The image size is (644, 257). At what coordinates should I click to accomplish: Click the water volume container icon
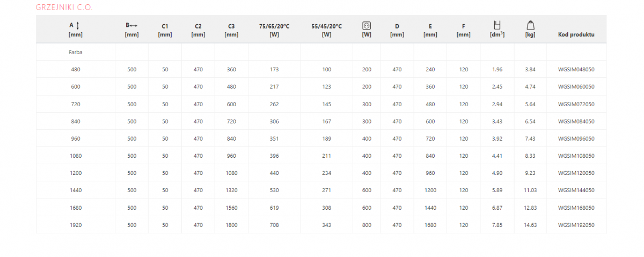pos(497,25)
